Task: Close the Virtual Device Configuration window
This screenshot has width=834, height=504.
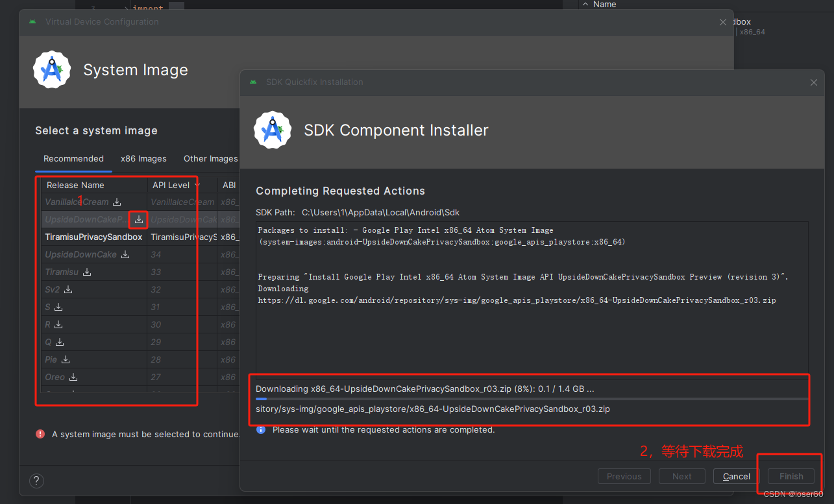Action: [723, 22]
